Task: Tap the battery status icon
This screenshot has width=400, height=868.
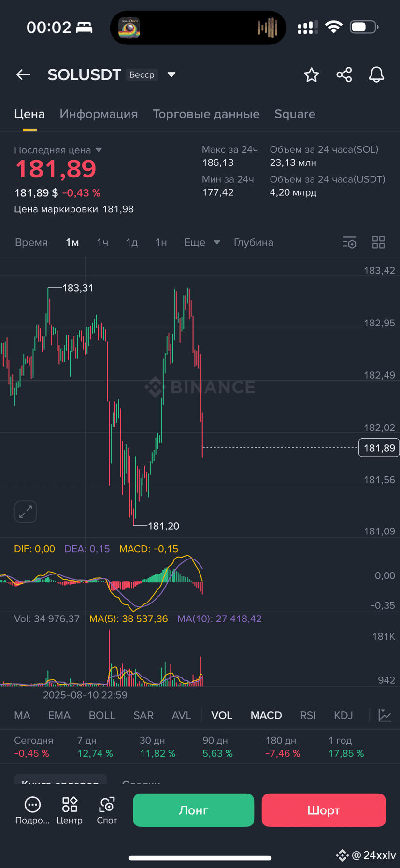Action: 364,27
